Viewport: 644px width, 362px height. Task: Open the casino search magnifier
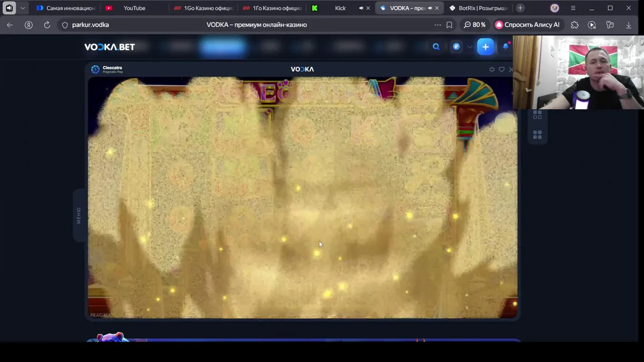[x=436, y=47]
